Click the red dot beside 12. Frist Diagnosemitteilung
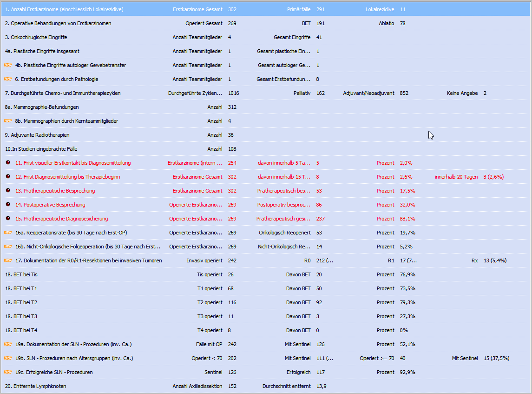The image size is (532, 394). point(8,176)
